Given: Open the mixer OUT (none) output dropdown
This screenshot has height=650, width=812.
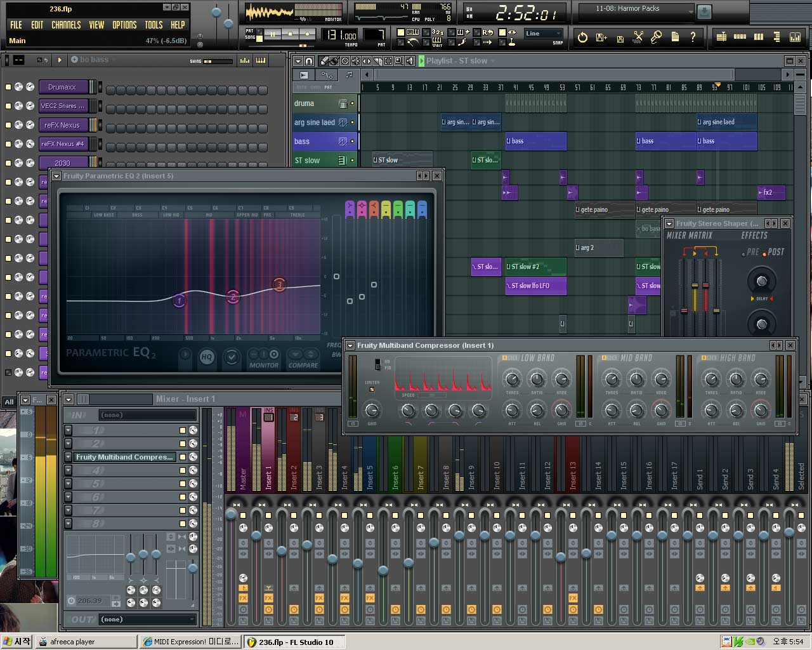Looking at the screenshot, I should click(x=148, y=619).
